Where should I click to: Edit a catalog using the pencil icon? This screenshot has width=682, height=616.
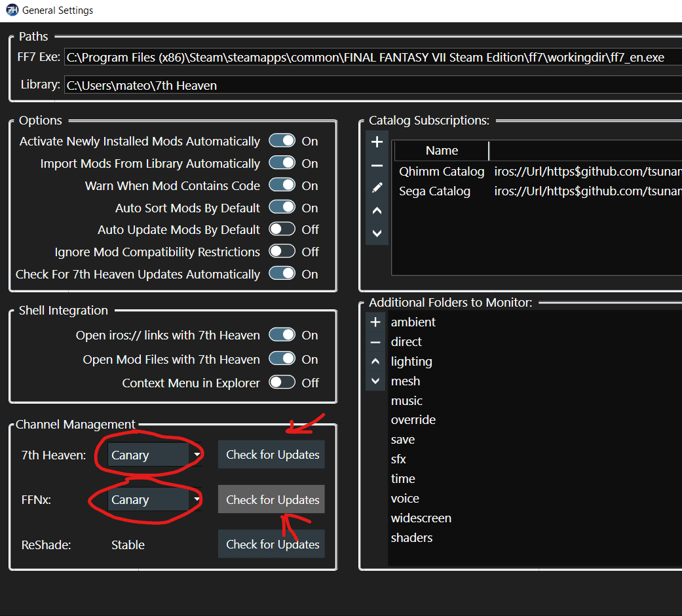377,187
